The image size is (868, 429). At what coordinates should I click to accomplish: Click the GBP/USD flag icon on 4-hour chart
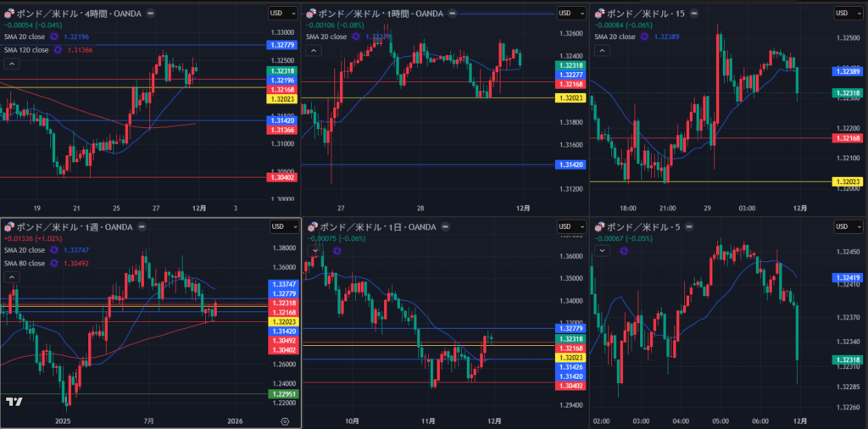pos(9,13)
